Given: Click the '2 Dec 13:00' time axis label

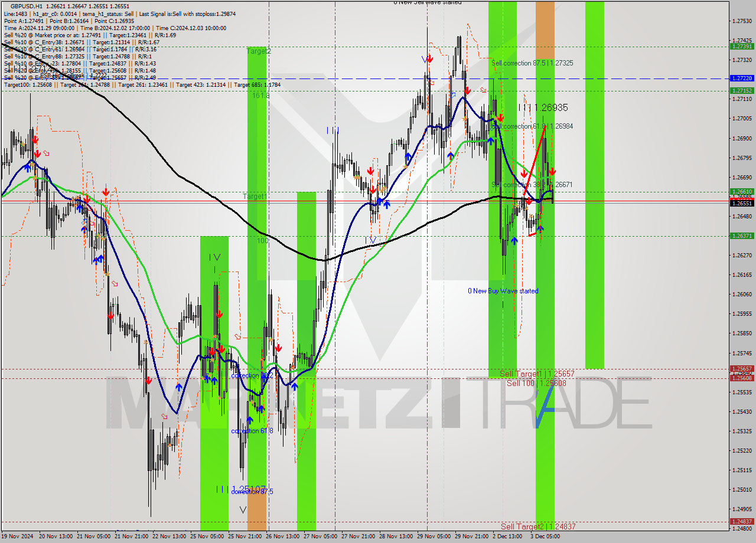Looking at the screenshot, I should click(x=507, y=537).
